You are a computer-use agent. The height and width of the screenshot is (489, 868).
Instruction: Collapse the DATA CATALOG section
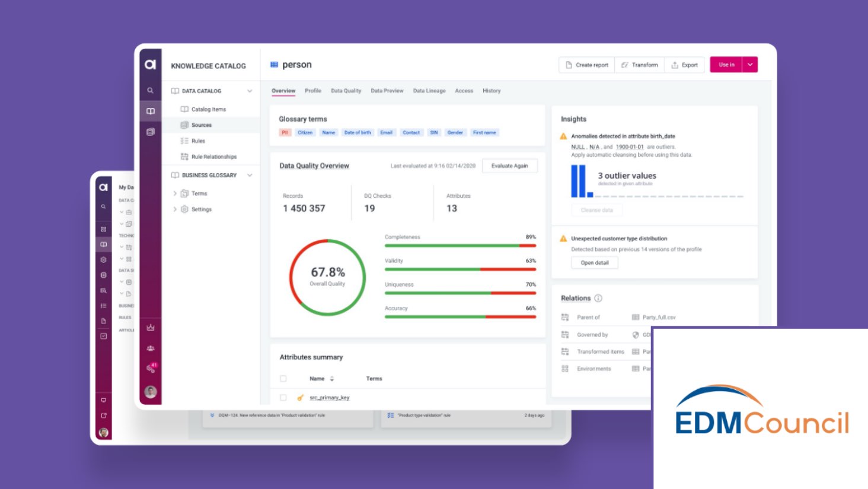click(x=249, y=91)
